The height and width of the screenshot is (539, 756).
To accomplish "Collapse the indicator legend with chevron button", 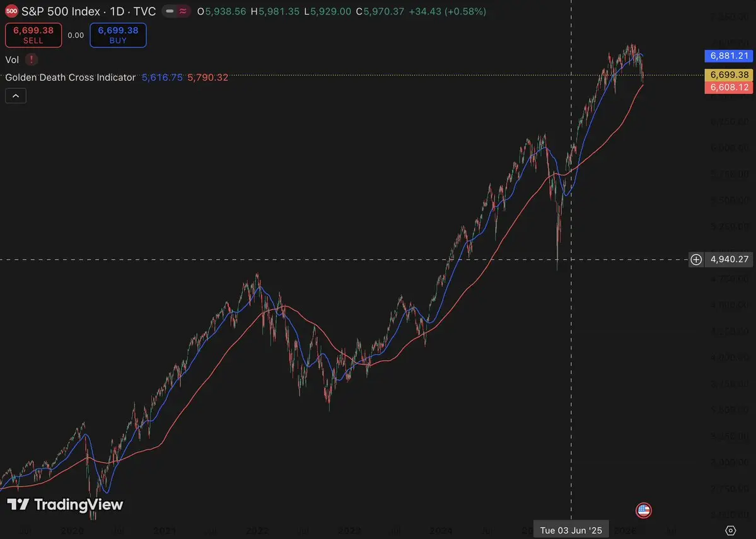I will [x=16, y=96].
